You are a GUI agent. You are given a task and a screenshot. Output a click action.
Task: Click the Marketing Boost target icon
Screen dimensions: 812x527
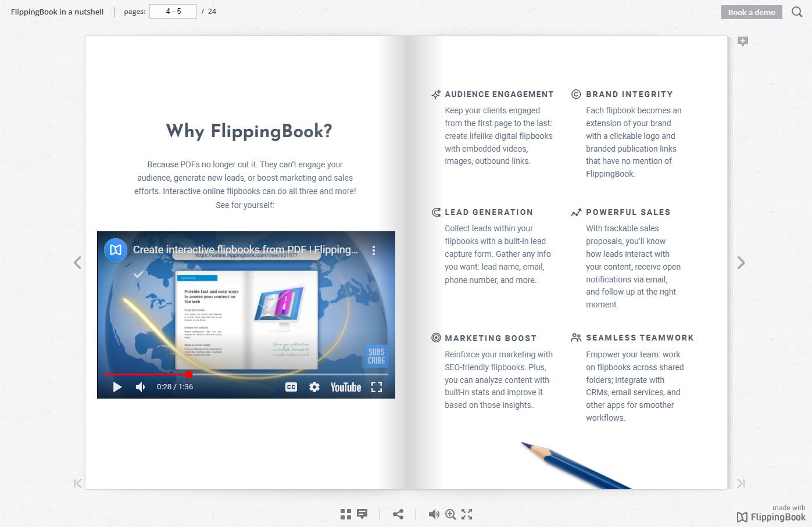(x=436, y=338)
